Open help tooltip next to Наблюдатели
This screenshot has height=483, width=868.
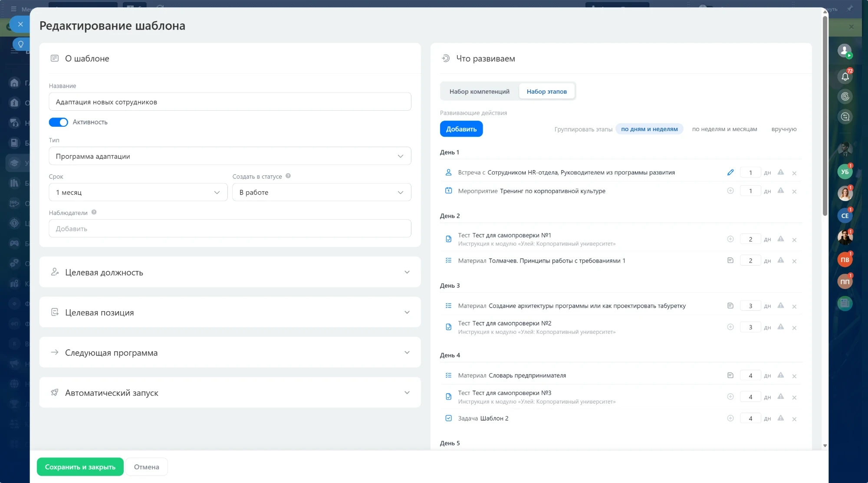[x=94, y=212]
